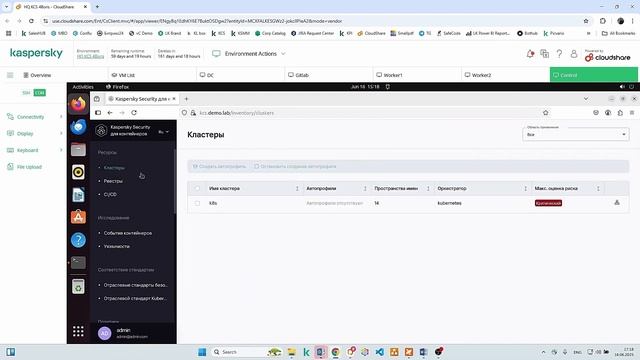This screenshot has width=640, height=360.
Task: Click the File Upload option
Action: coord(24,167)
